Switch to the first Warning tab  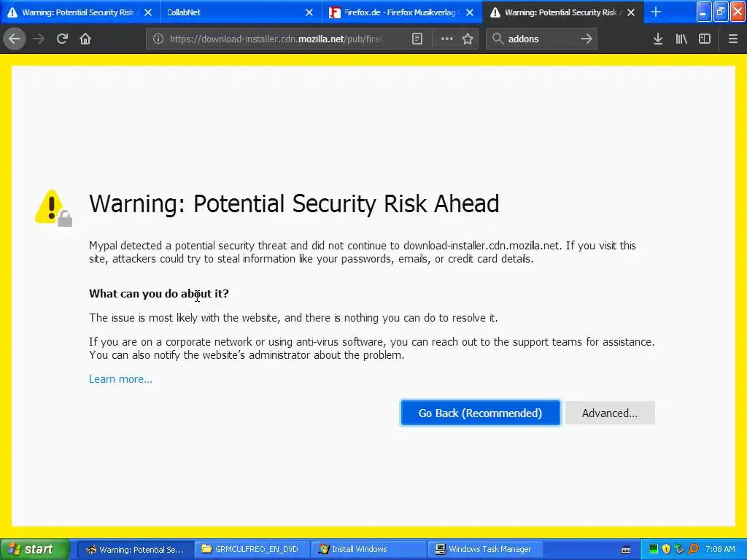coord(80,12)
